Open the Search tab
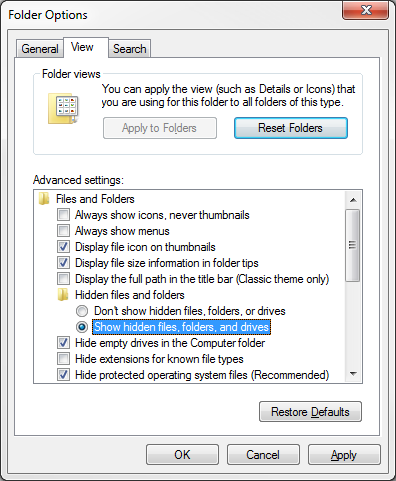This screenshot has width=396, height=481. pyautogui.click(x=130, y=49)
